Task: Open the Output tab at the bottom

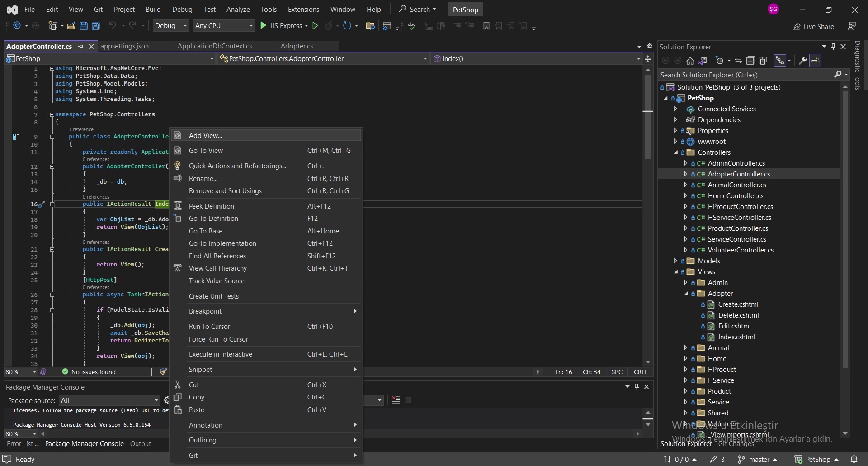Action: (x=141, y=444)
